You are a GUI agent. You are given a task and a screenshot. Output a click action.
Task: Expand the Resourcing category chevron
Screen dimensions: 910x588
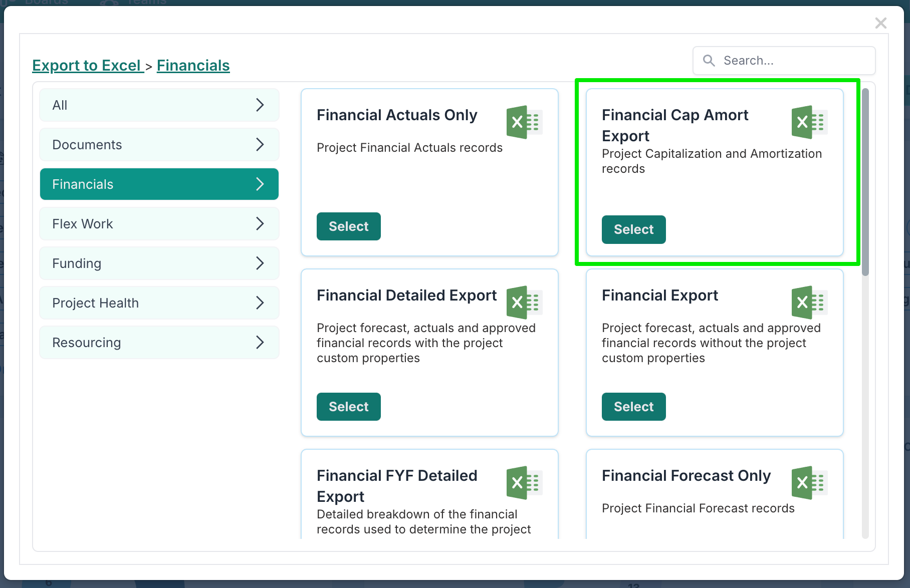click(x=260, y=343)
